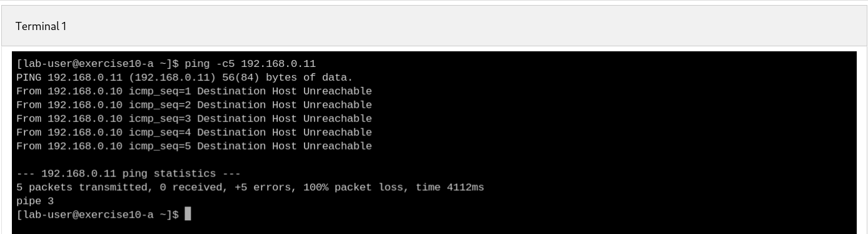This screenshot has height=234, width=868.
Task: Click the icmp_seq=1 Destination Host Unreachable line
Action: click(194, 91)
